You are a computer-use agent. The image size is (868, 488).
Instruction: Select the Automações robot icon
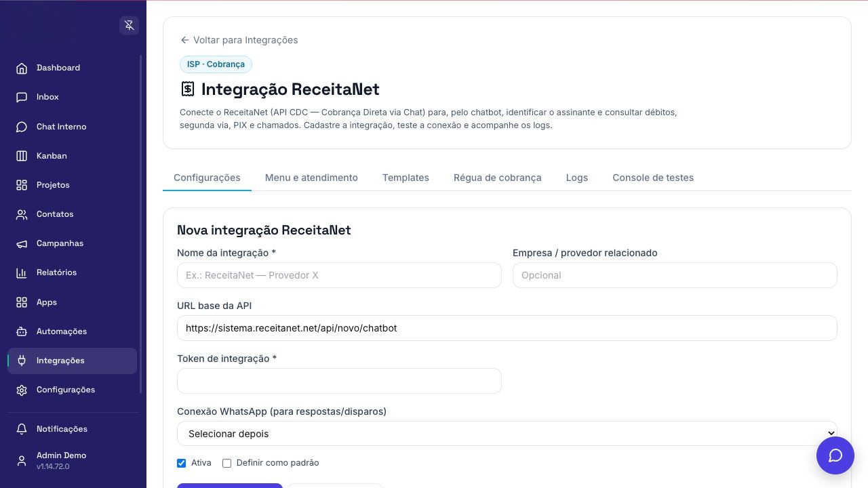coord(22,331)
